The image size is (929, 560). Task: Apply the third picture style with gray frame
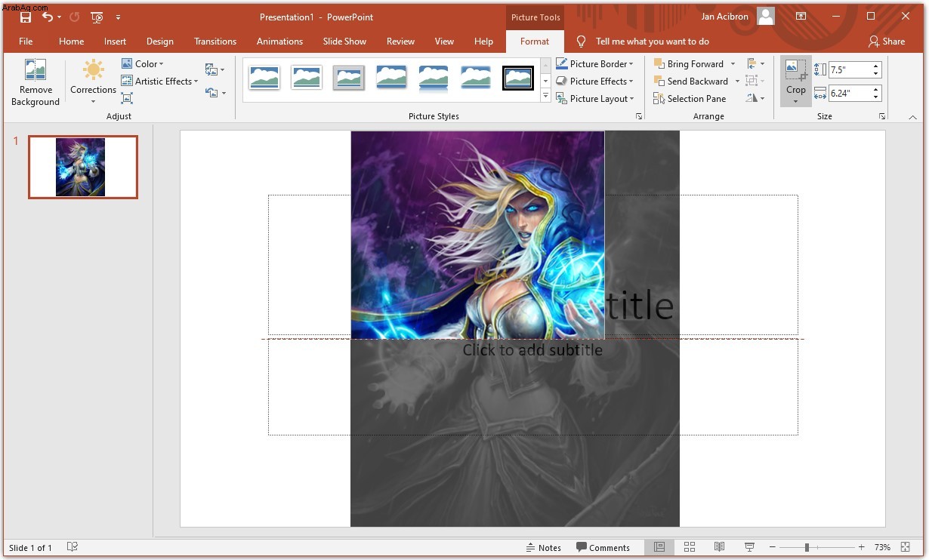pos(348,77)
